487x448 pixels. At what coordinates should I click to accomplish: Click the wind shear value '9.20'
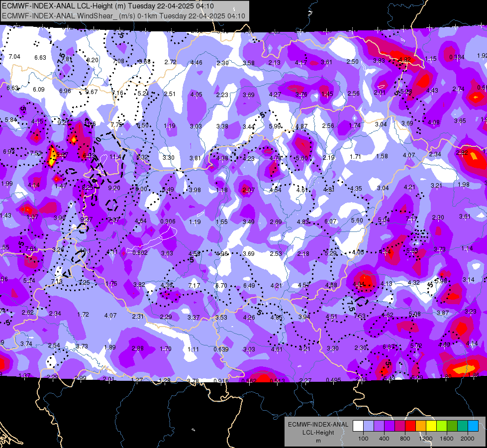pos(114,188)
